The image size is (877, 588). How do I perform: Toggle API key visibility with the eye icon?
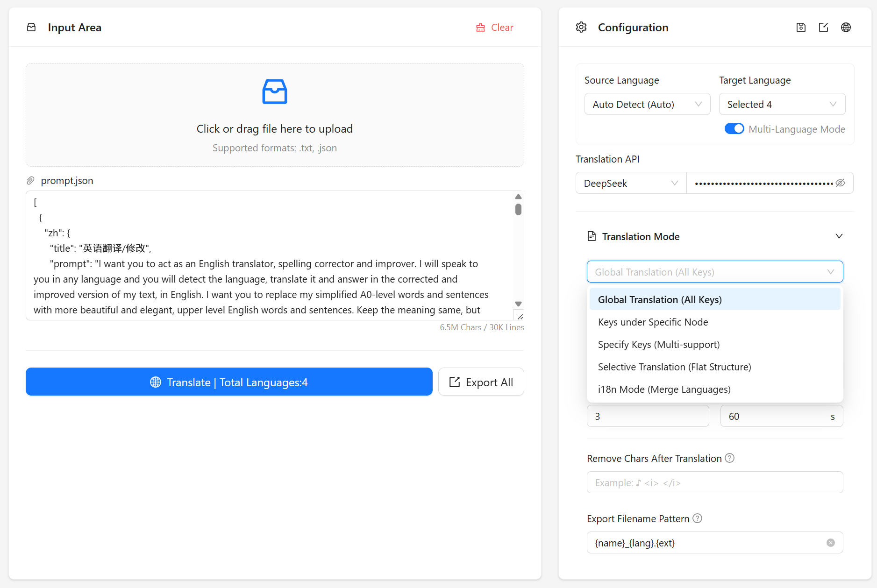841,183
